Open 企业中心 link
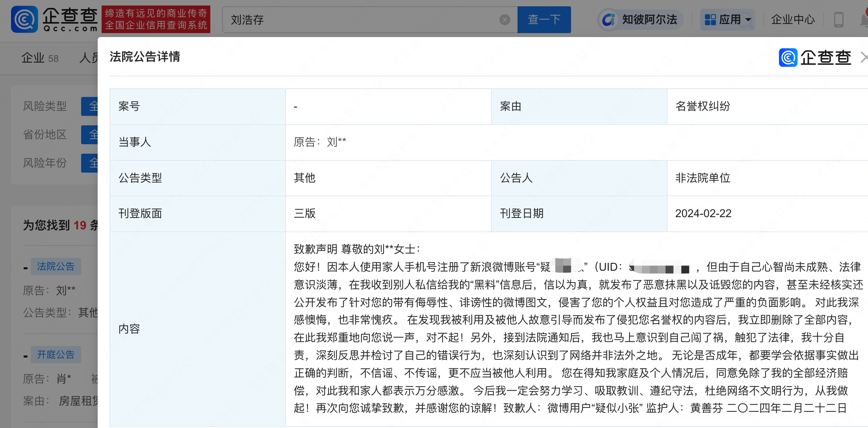 [x=792, y=19]
